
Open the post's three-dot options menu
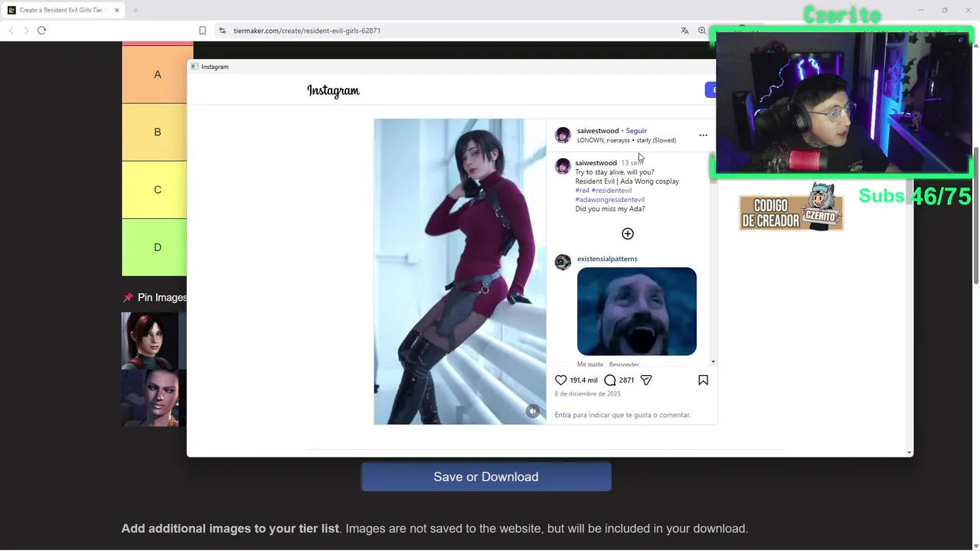(703, 135)
